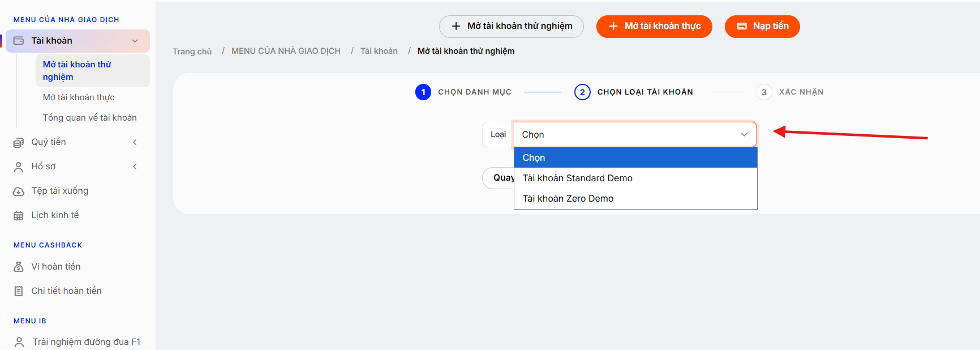Select Tài khoản Standard Demo option
This screenshot has width=980, height=350.
click(x=635, y=178)
